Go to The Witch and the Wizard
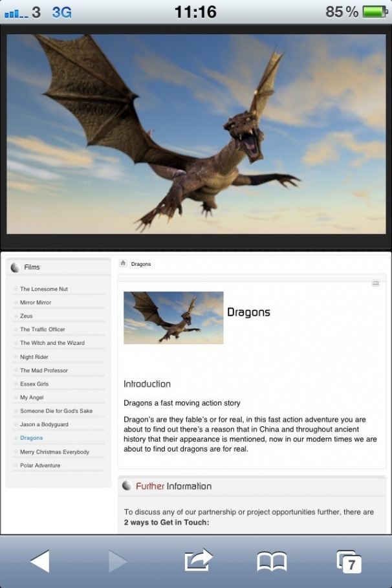This screenshot has height=588, width=392. tap(52, 343)
